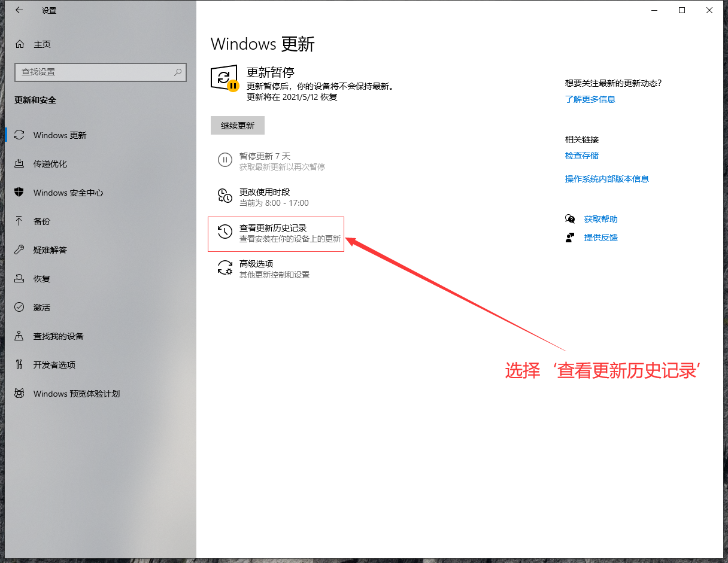
Task: Click the 开发者选项 tools icon
Action: (x=20, y=365)
